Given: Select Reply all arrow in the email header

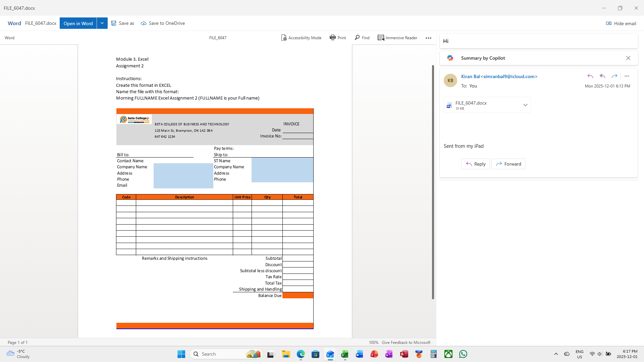Looking at the screenshot, I should click(602, 76).
